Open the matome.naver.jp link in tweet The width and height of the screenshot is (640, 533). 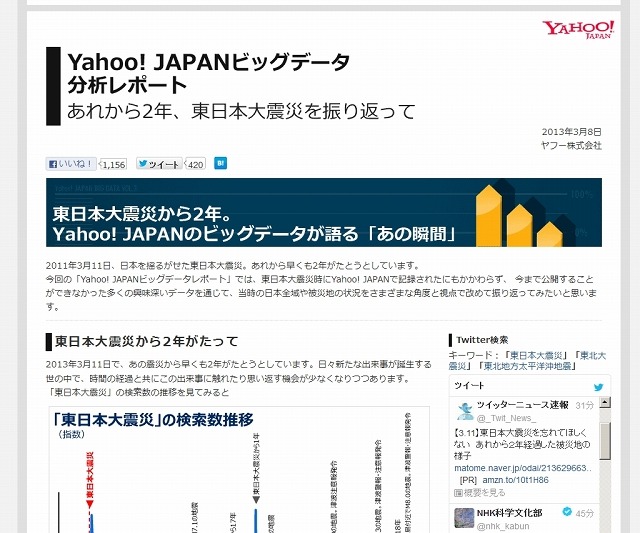[523, 468]
